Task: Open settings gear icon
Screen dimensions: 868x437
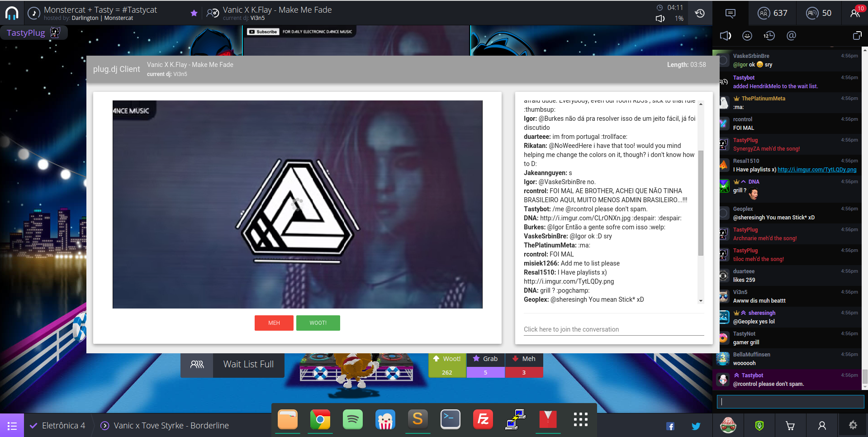Action: click(x=853, y=425)
